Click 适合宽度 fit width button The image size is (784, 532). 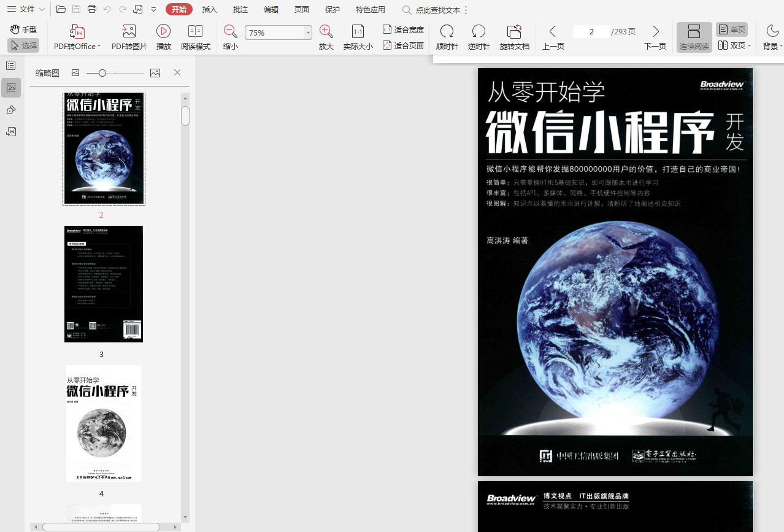[x=403, y=29]
